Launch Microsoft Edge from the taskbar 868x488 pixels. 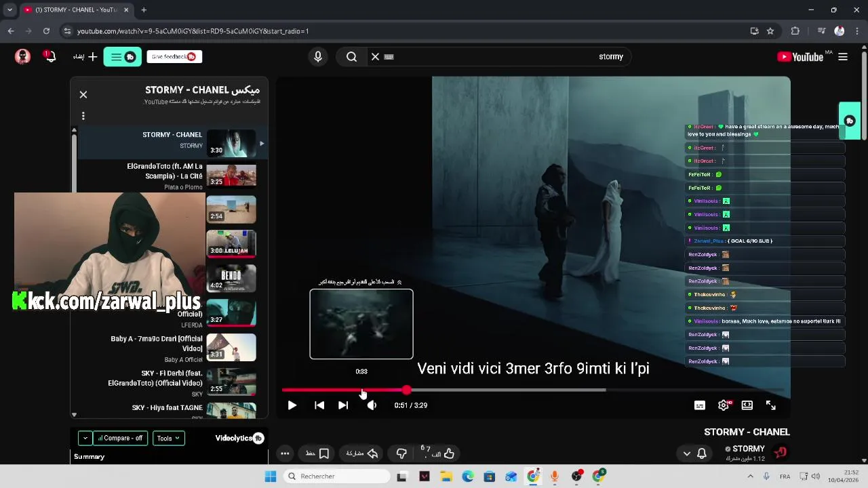pyautogui.click(x=468, y=476)
